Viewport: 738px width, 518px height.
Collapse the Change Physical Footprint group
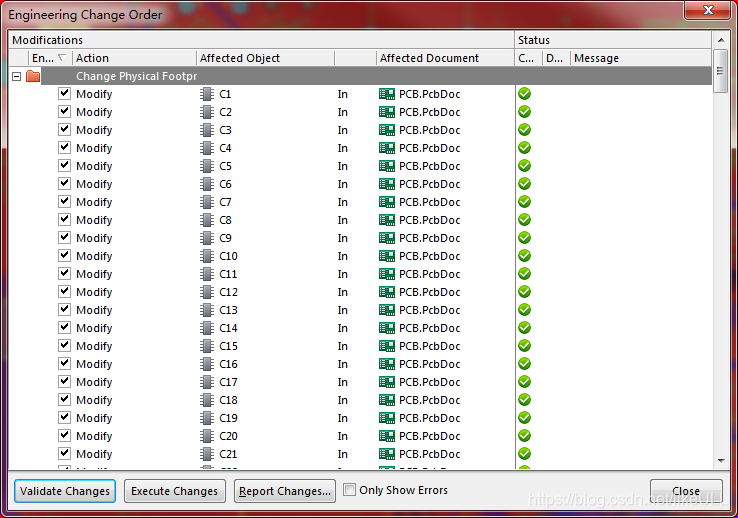[16, 76]
